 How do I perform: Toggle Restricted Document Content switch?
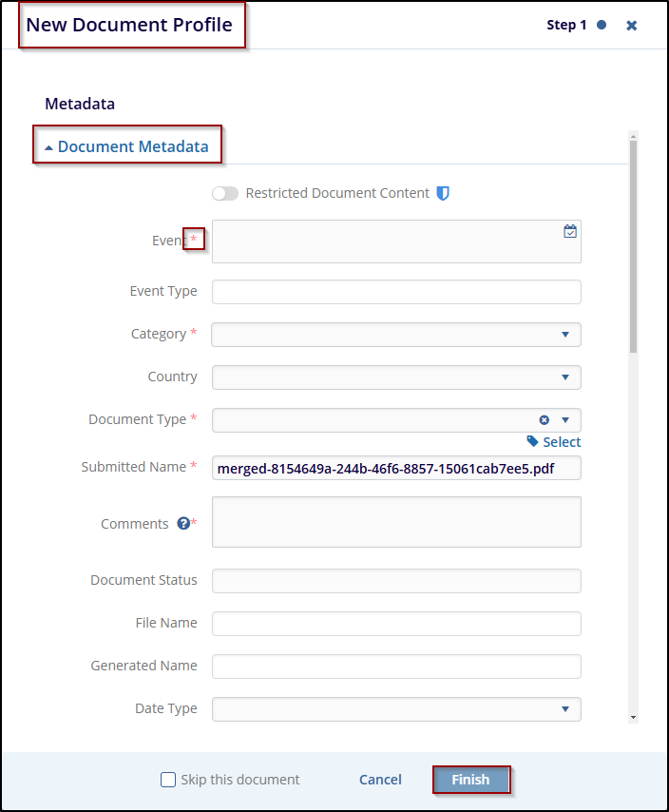pos(225,193)
